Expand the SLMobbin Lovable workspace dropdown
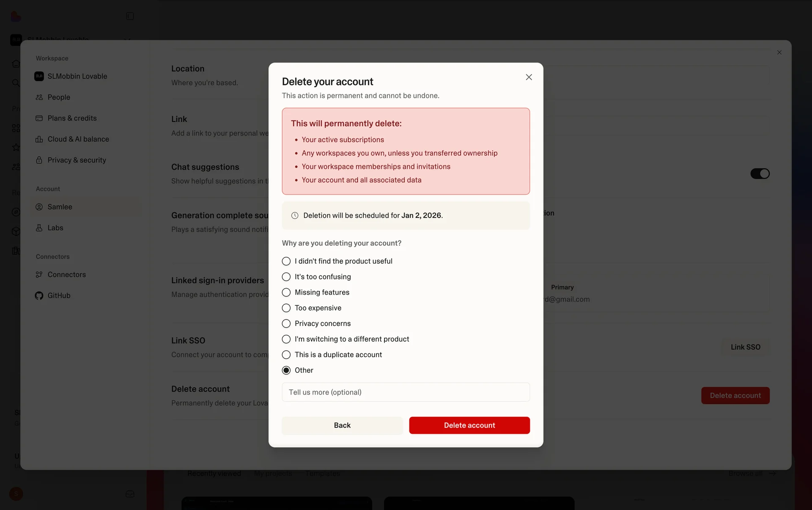Viewport: 812px width, 510px height. pyautogui.click(x=127, y=39)
